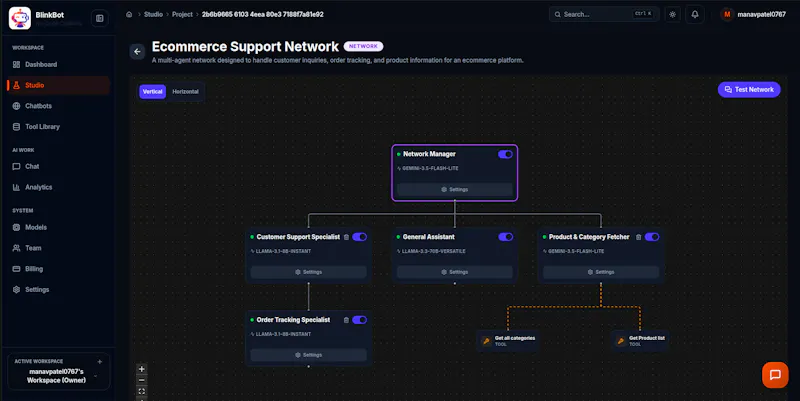This screenshot has width=800, height=401.
Task: Go to home breadcrumb icon
Action: click(x=129, y=14)
